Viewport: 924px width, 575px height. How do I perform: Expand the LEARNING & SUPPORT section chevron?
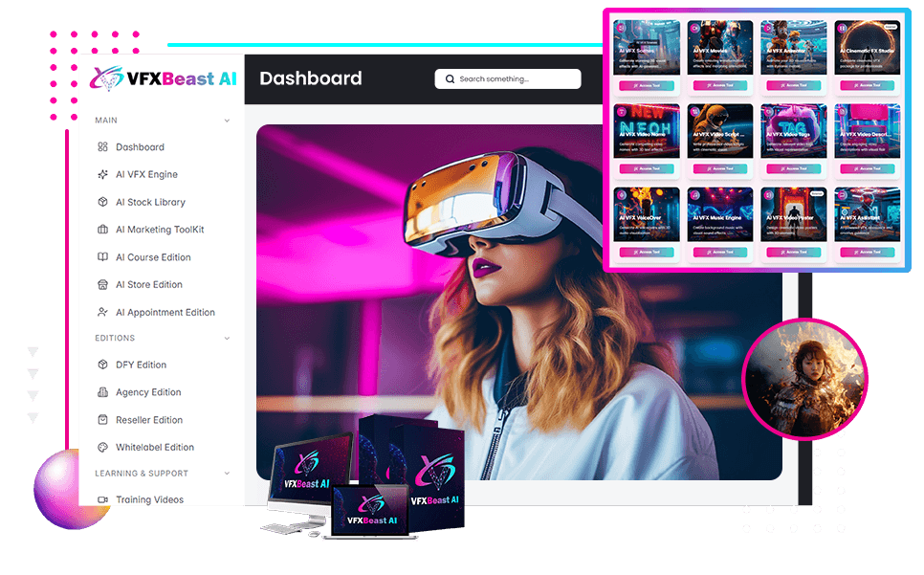point(227,474)
